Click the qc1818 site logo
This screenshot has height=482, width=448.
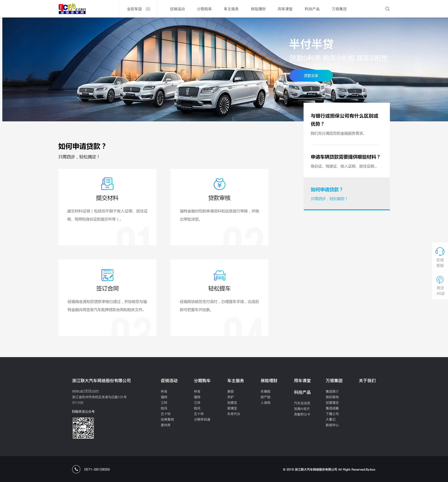[x=72, y=9]
